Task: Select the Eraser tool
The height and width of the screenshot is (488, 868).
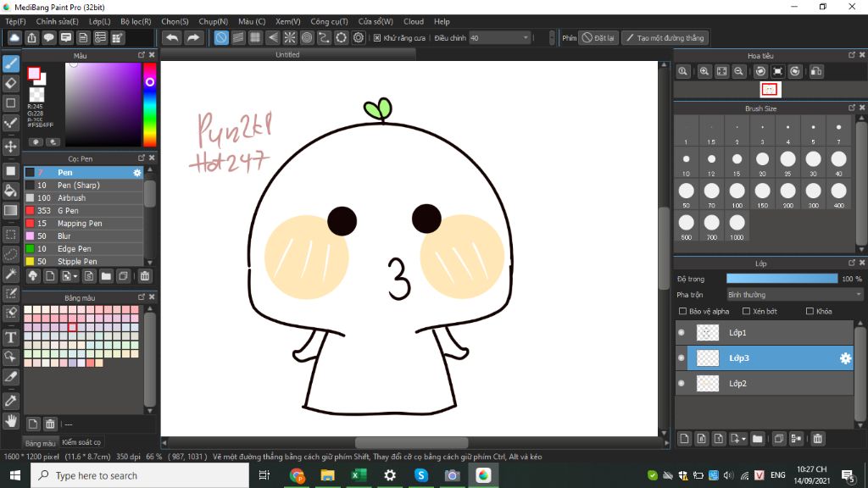Action: pos(10,84)
